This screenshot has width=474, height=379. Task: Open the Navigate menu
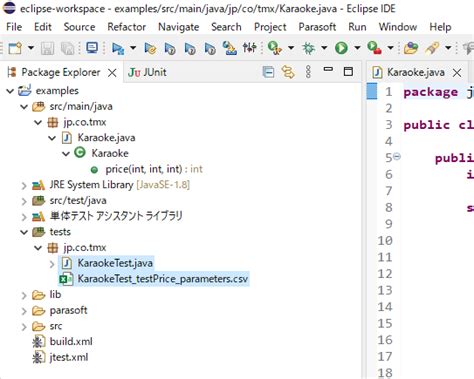click(x=179, y=27)
